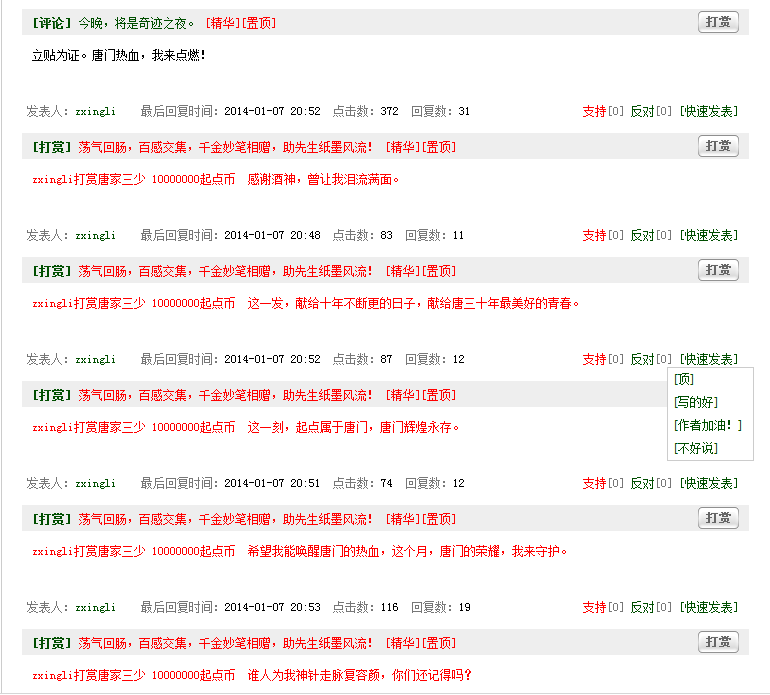Open the 荡气回肠 title above the 这一发 message
770x695 pixels.
pyautogui.click(x=225, y=271)
